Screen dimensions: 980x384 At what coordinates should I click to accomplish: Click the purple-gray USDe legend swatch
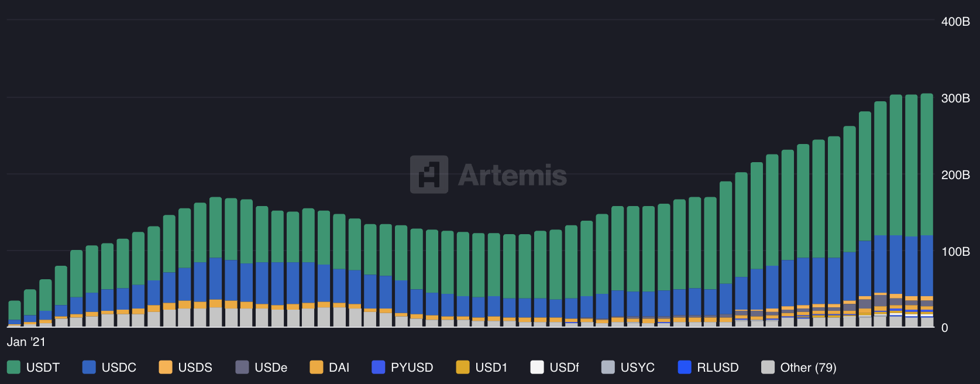point(242,367)
